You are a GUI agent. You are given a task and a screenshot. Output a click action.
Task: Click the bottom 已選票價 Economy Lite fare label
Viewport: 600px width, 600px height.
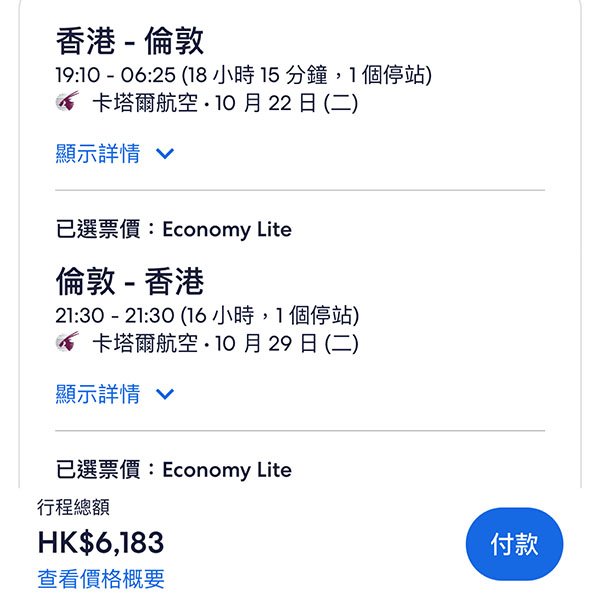174,469
